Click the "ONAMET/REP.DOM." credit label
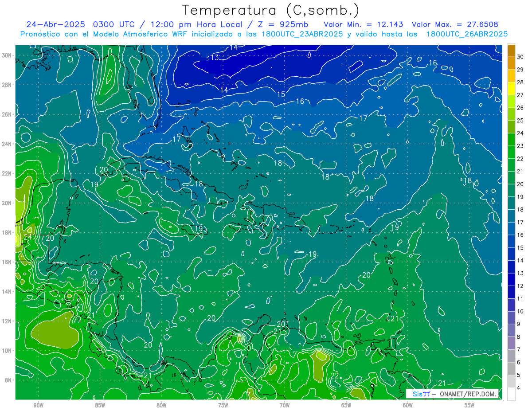This screenshot has width=532, height=411. pos(468,394)
